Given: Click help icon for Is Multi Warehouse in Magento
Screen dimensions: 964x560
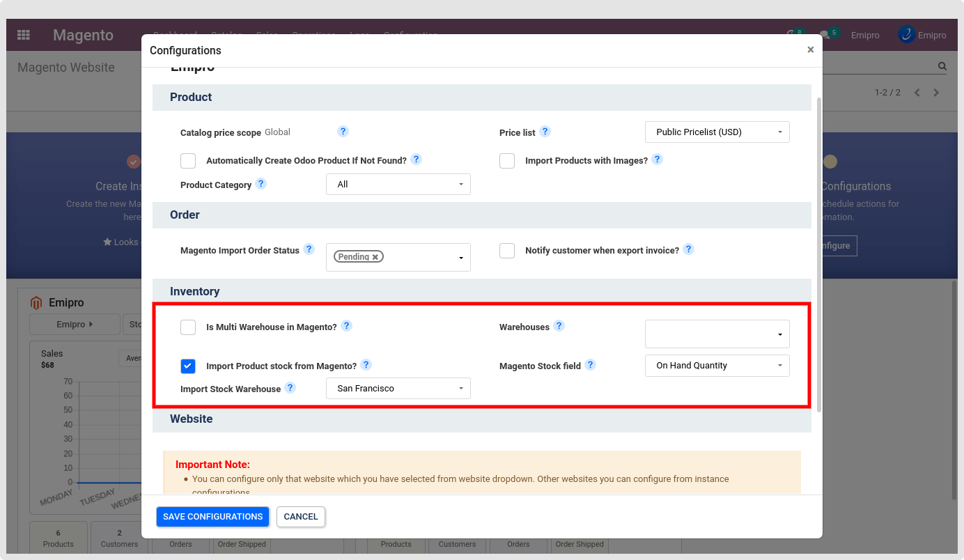Looking at the screenshot, I should click(x=346, y=326).
